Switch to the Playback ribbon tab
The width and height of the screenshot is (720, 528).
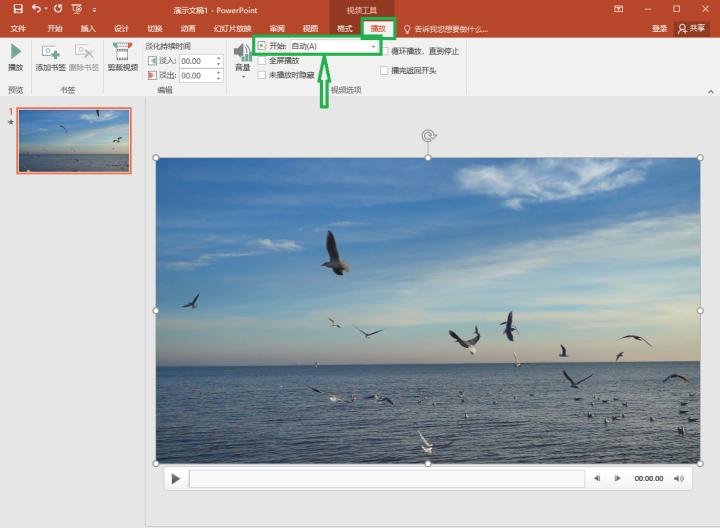coord(377,29)
